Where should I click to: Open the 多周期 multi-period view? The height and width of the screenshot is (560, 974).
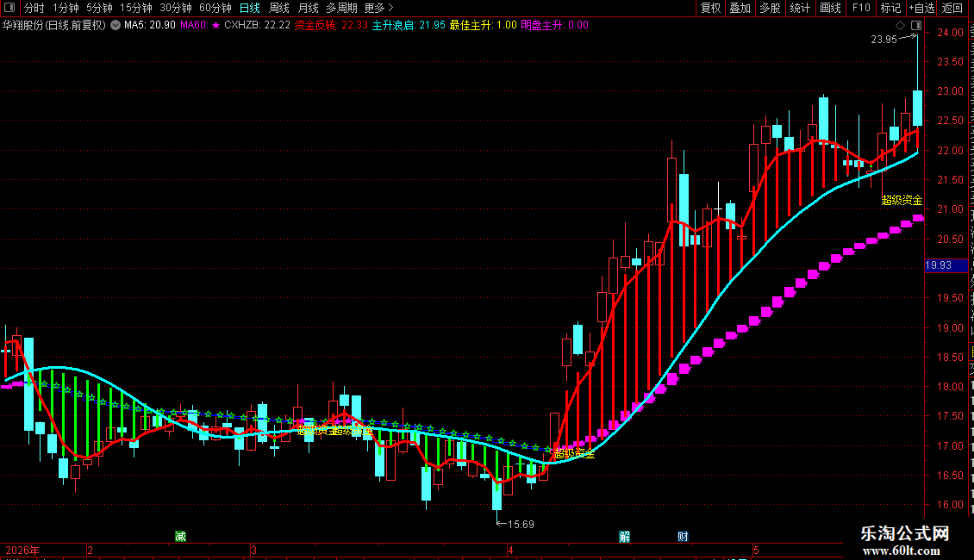click(341, 8)
